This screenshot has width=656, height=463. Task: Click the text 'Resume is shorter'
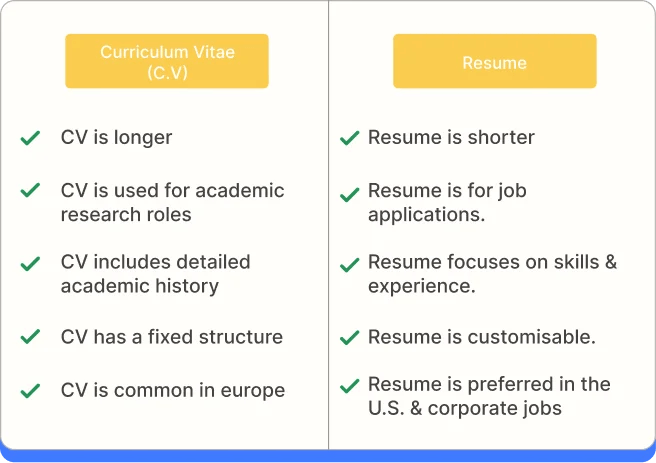pos(451,138)
